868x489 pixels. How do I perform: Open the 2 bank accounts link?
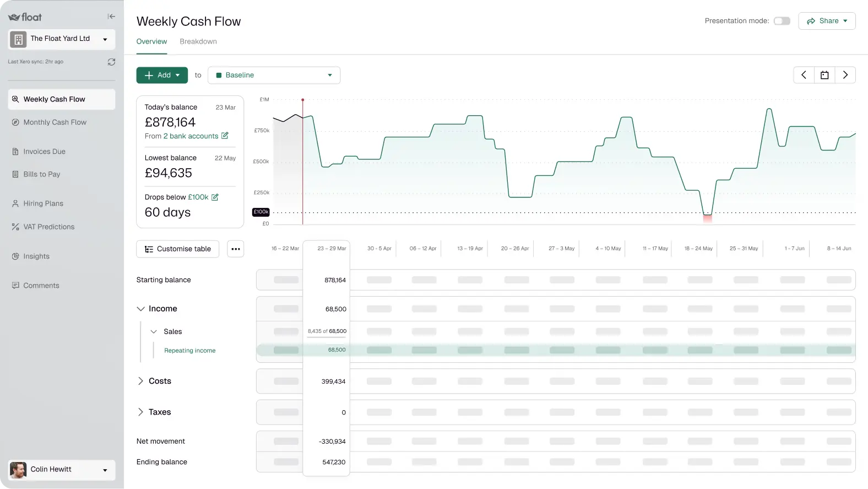click(191, 136)
